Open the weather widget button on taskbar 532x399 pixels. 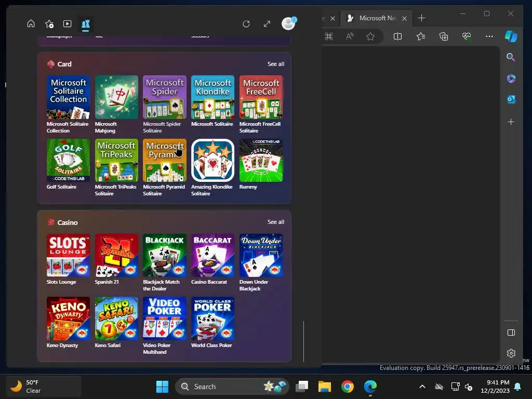pos(44,387)
